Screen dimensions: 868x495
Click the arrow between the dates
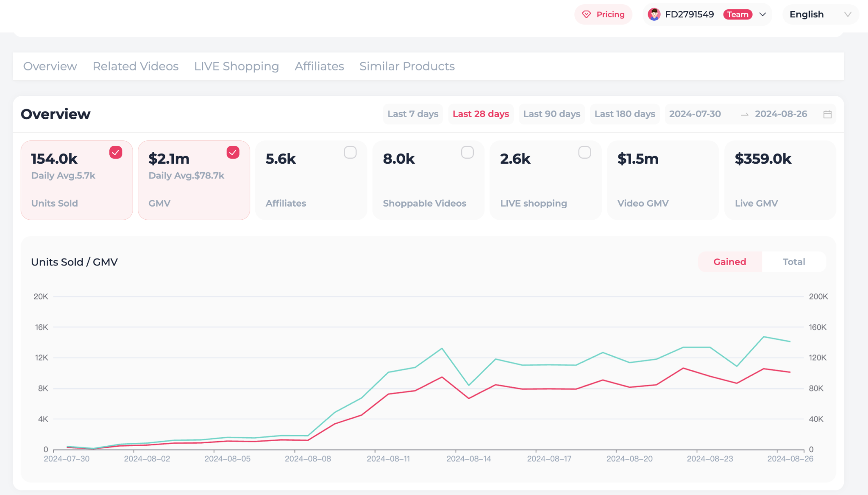[744, 115]
